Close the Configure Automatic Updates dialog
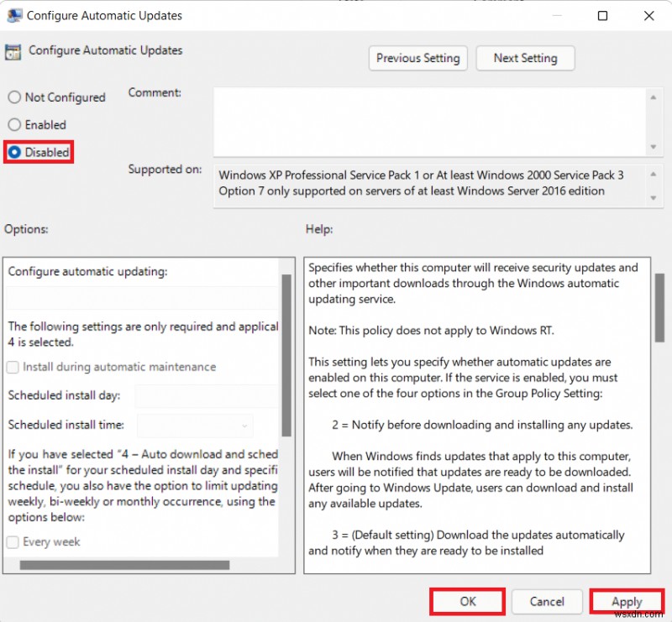This screenshot has height=622, width=672. (x=648, y=15)
